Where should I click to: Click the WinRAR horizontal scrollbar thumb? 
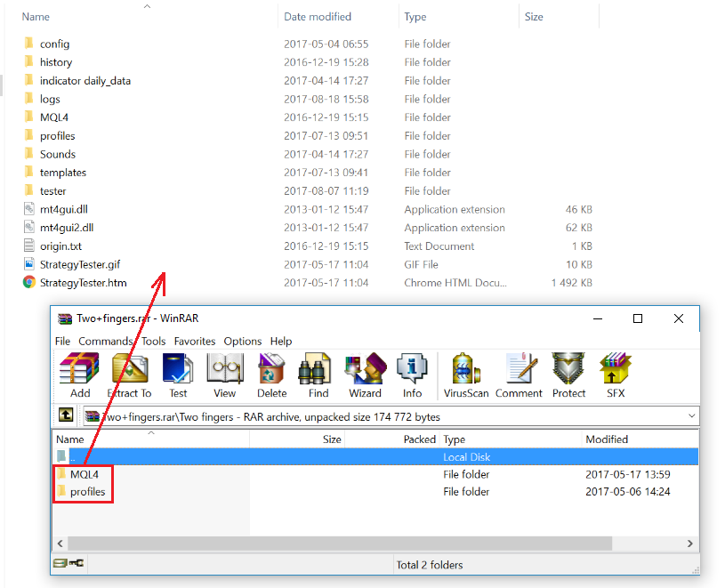[x=340, y=544]
